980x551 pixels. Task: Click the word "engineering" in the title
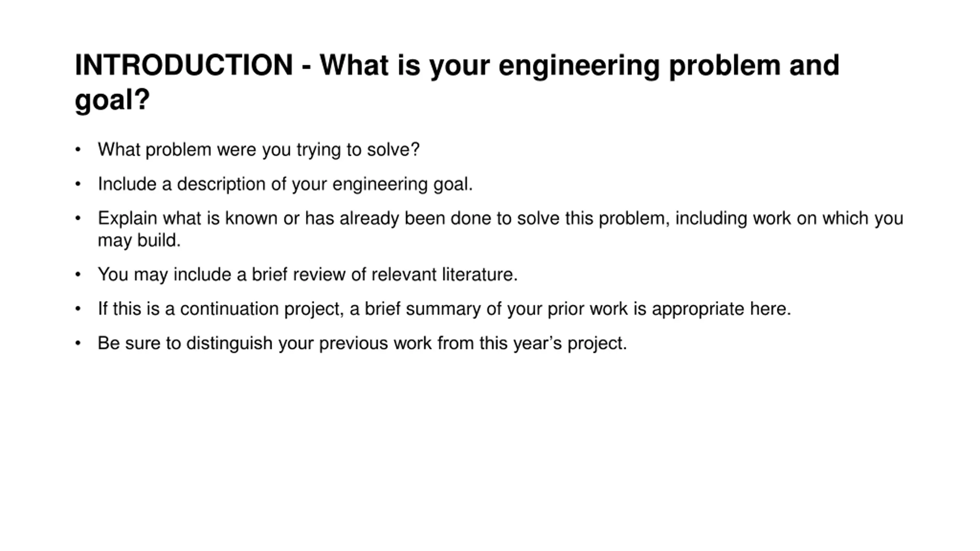point(579,66)
